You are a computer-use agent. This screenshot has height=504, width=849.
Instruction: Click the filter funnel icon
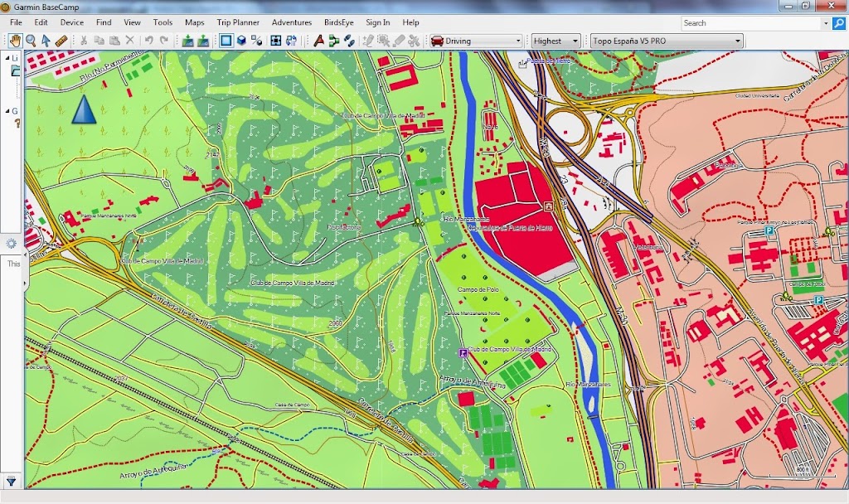pyautogui.click(x=11, y=481)
